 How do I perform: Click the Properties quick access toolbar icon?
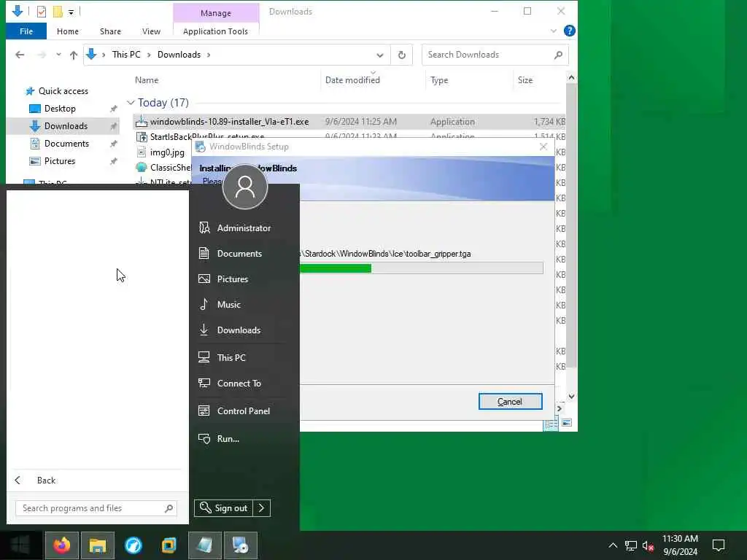coord(42,12)
